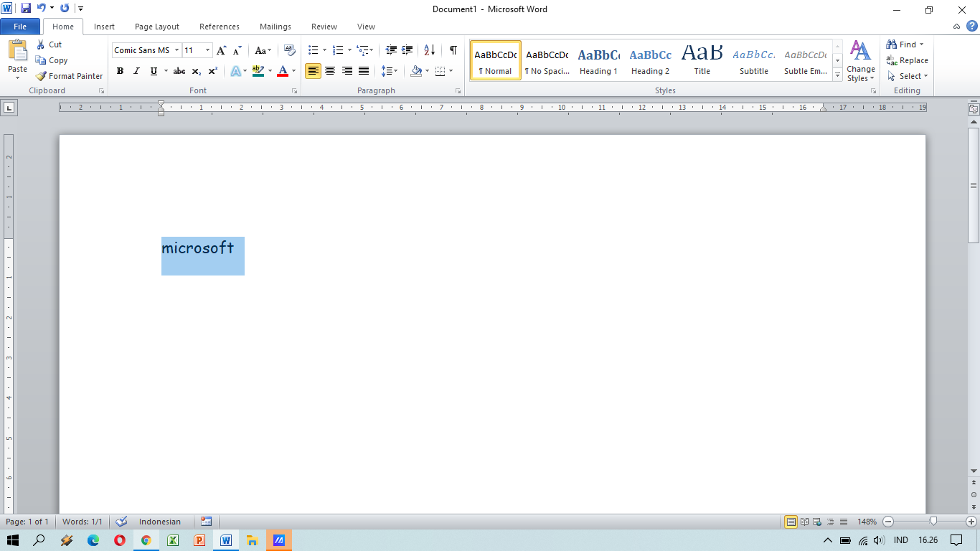Switch to the Page Layout tab
This screenshot has width=980, height=551.
pyautogui.click(x=157, y=27)
